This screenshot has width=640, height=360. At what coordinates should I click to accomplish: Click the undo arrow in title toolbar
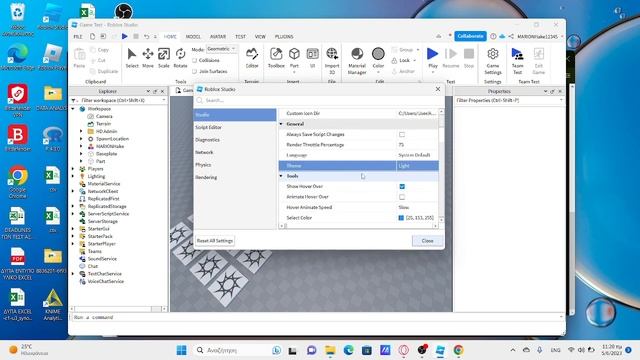[x=146, y=36]
